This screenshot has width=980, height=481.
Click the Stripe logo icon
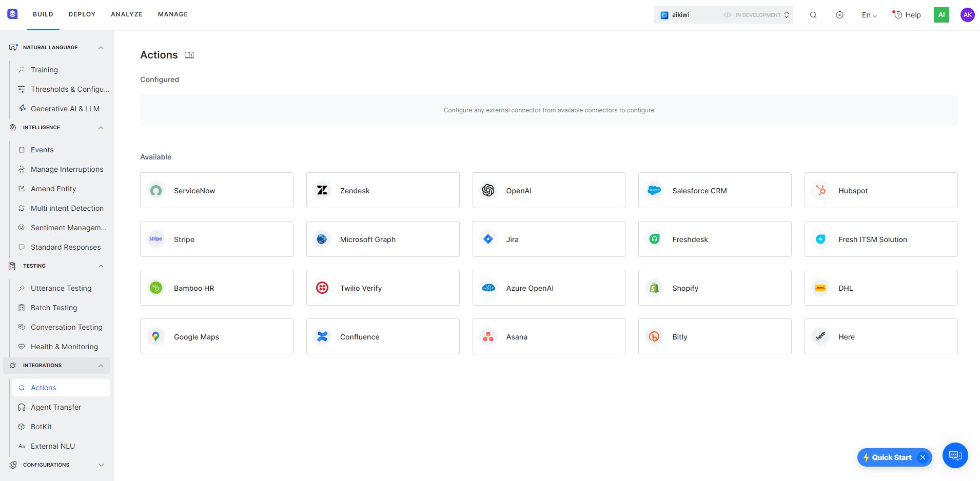tap(156, 239)
